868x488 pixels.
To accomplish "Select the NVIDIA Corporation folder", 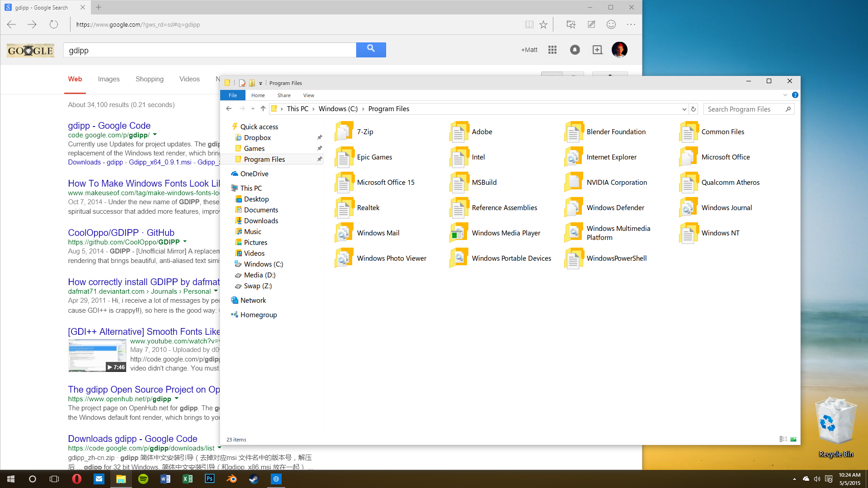I will point(606,183).
